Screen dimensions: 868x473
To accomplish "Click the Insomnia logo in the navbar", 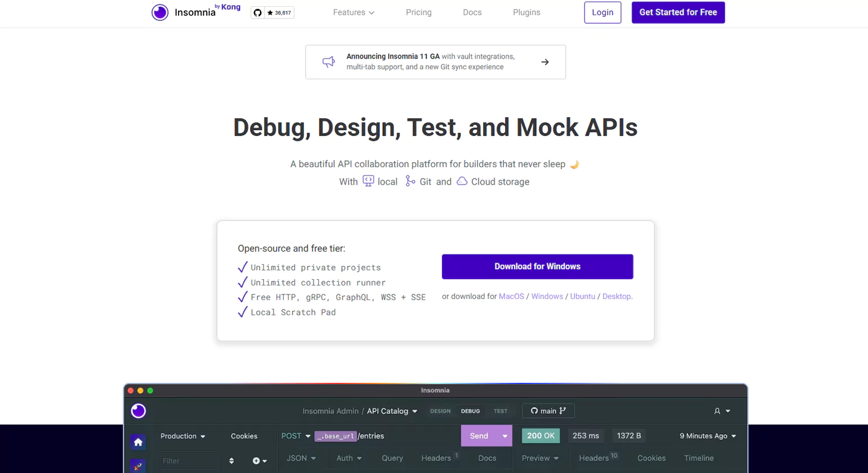I will pyautogui.click(x=160, y=12).
